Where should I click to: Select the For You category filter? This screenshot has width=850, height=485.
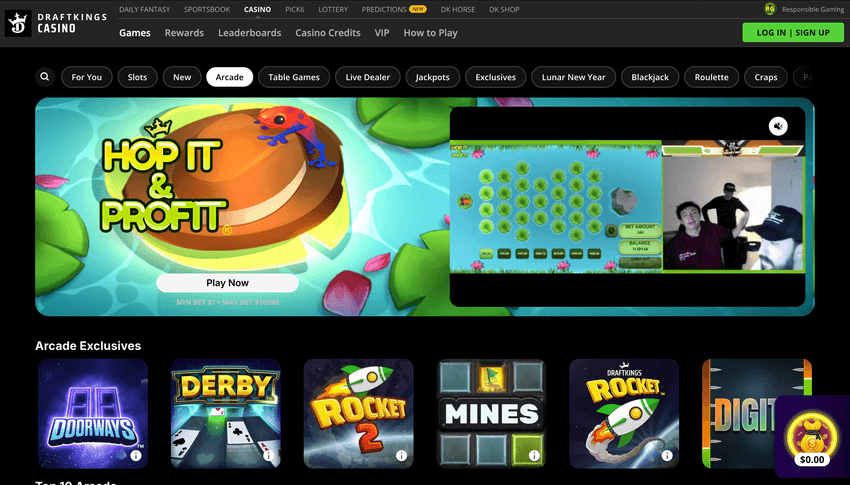pos(87,77)
